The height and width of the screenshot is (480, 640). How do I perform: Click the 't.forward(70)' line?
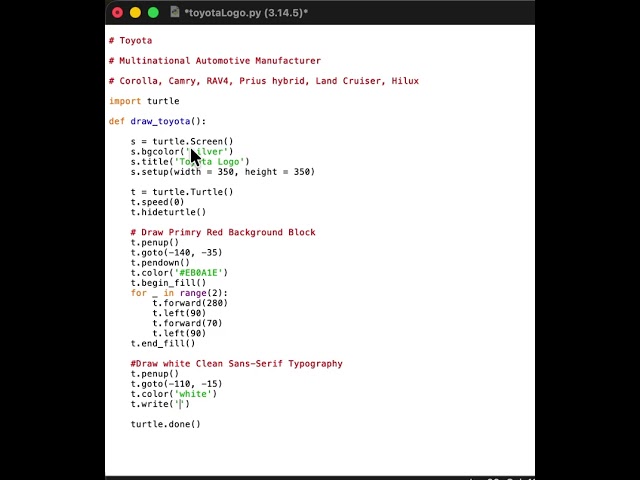tap(187, 323)
